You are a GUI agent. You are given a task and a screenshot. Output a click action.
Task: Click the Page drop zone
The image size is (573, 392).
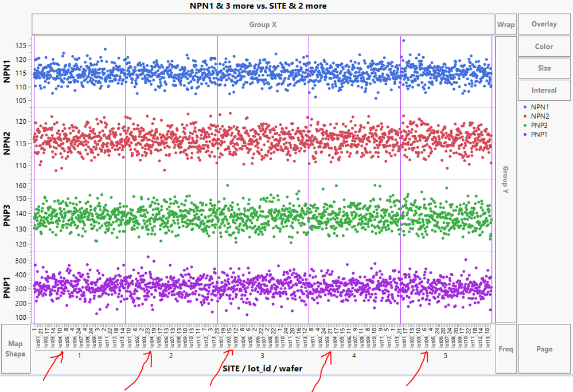point(543,350)
